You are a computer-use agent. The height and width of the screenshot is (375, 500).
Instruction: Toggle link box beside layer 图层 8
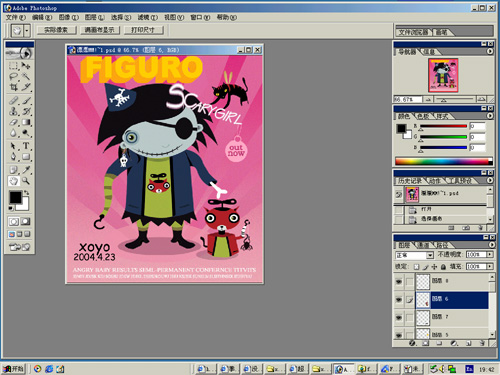(x=409, y=282)
